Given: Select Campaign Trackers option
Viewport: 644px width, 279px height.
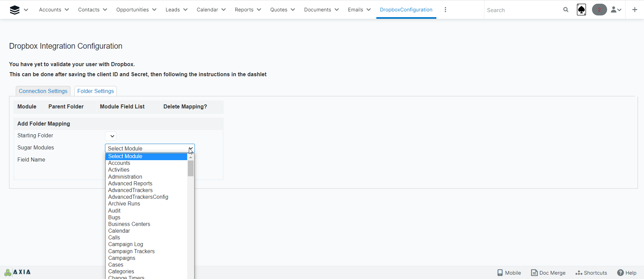Looking at the screenshot, I should (146, 251).
